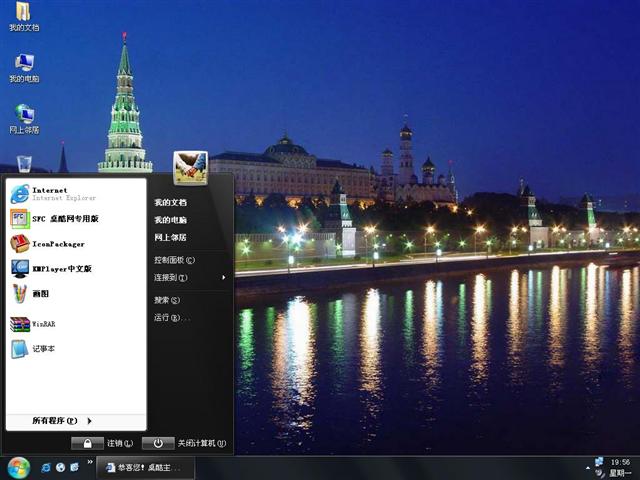Open the Recycle Bin desktop icon
Screen dimensions: 640x480
(x=24, y=164)
